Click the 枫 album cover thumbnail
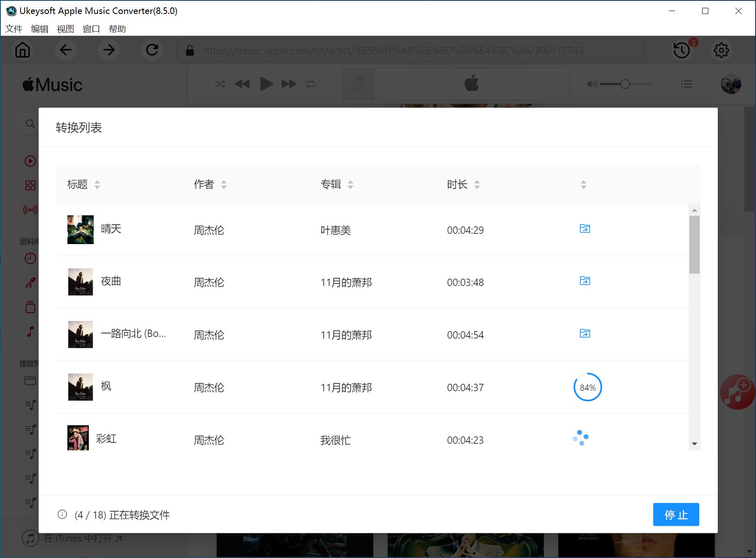756x558 pixels. coord(81,387)
